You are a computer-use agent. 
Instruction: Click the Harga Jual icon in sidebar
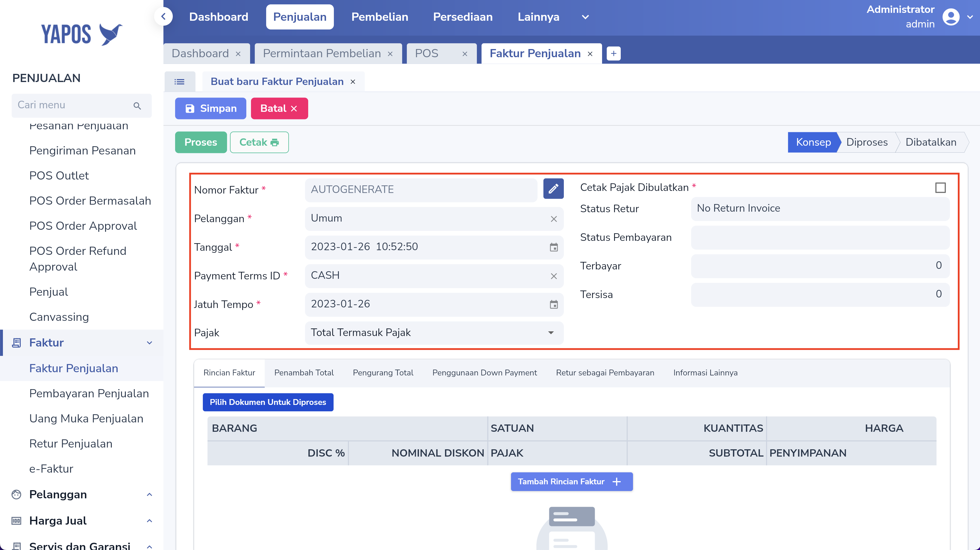[16, 521]
